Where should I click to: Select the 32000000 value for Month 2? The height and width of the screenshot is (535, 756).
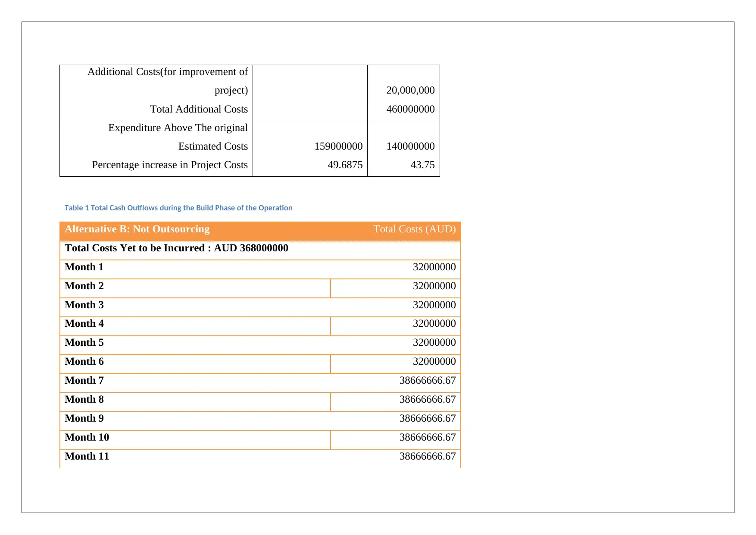[x=434, y=286]
